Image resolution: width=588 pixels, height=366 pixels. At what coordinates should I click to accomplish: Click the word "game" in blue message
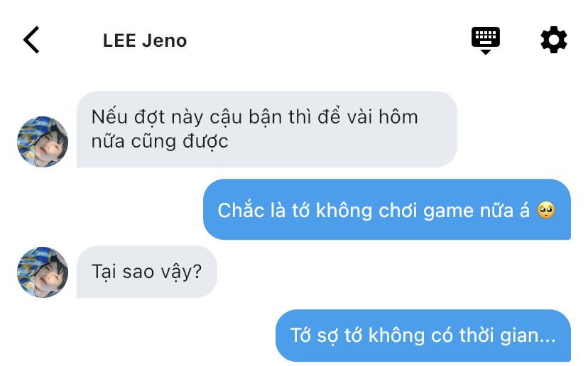tap(447, 211)
